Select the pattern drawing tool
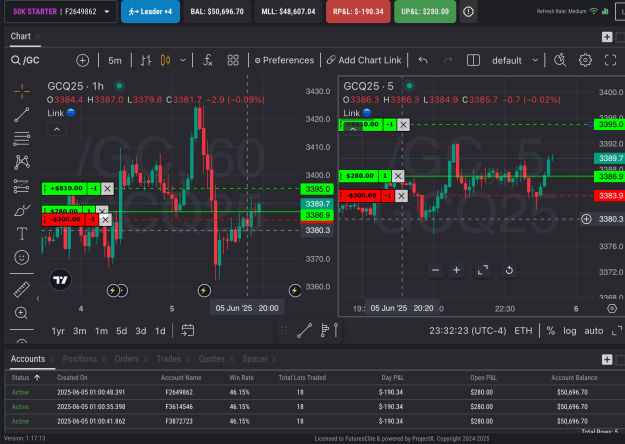 coord(22,162)
